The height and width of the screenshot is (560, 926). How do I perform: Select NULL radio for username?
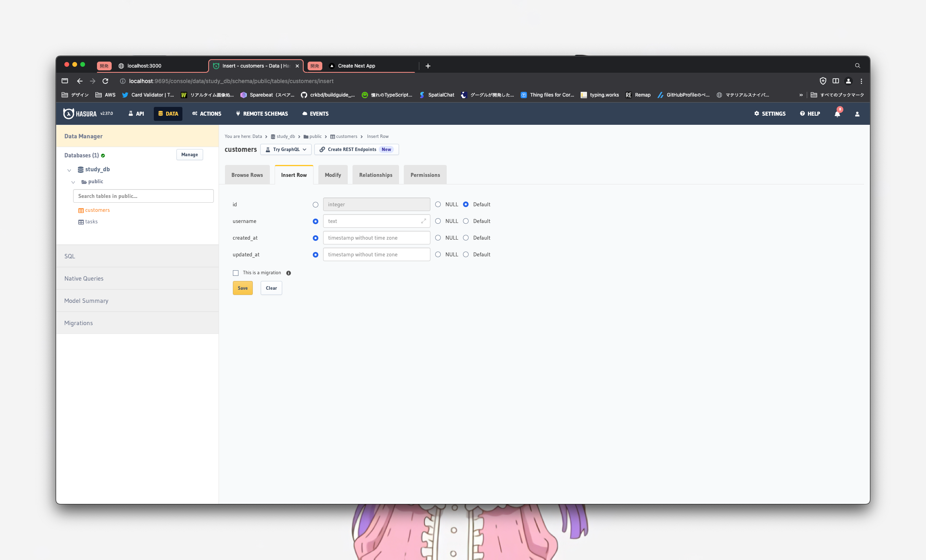[x=438, y=221]
